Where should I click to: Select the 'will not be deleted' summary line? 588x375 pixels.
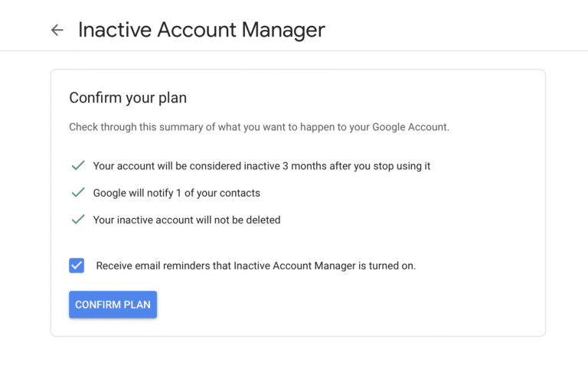click(x=186, y=220)
